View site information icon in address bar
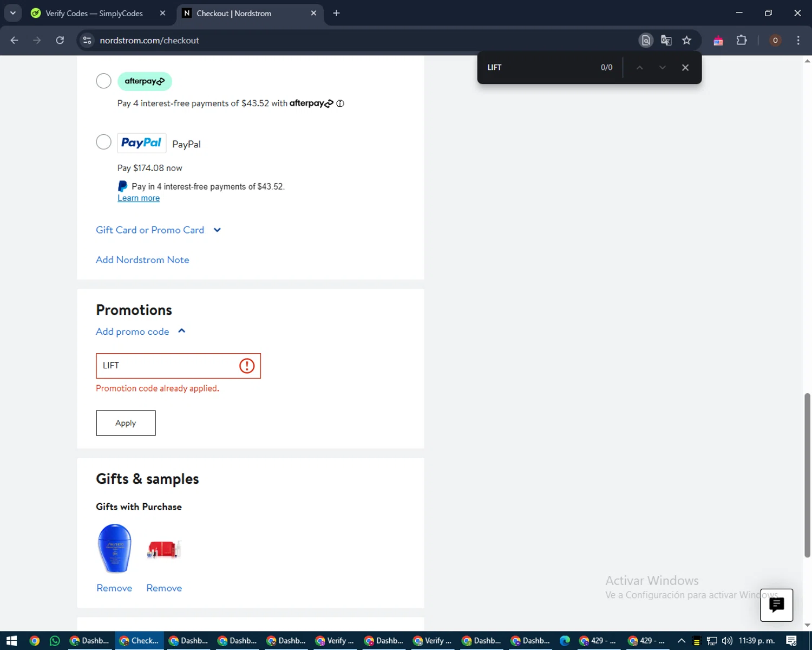Screen dimensions: 812x650 coord(87,40)
